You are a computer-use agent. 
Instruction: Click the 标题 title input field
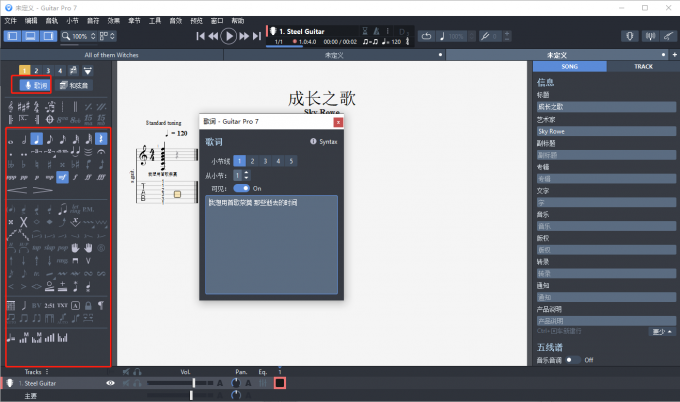(x=606, y=107)
